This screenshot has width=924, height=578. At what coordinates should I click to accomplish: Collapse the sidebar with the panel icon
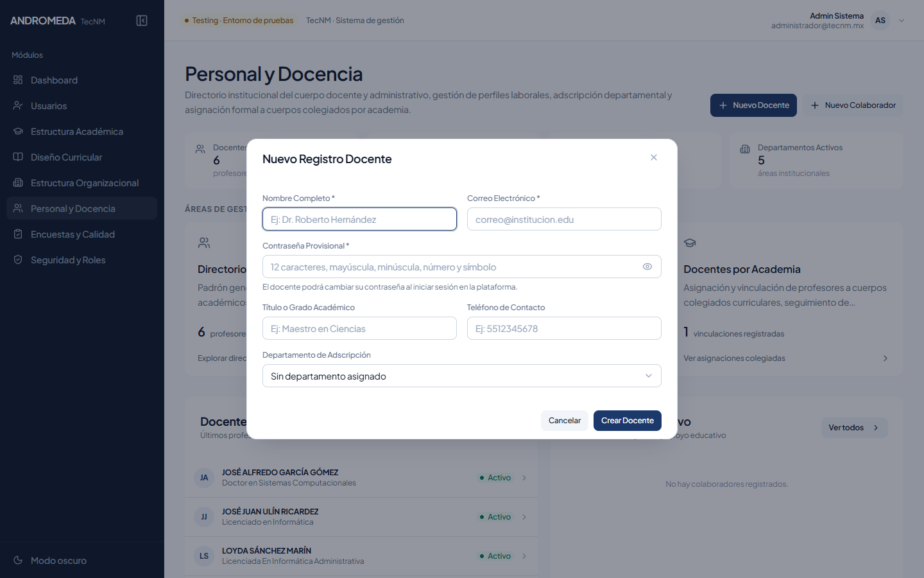coord(142,21)
